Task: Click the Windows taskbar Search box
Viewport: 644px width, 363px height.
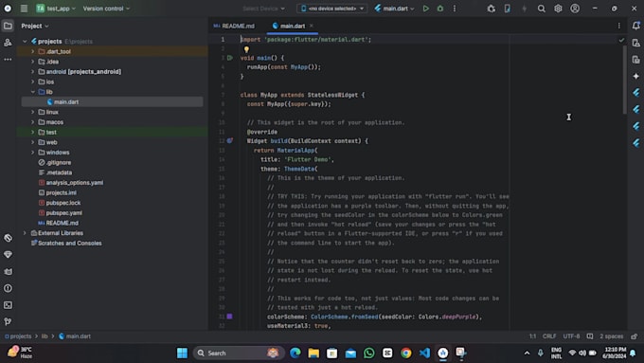Action: (x=239, y=353)
